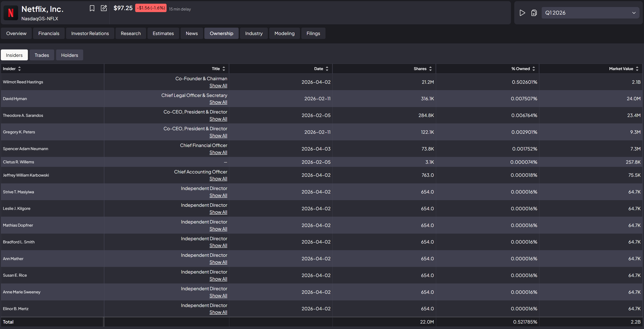
Task: Switch to the Holders sub-tab
Action: pyautogui.click(x=70, y=55)
